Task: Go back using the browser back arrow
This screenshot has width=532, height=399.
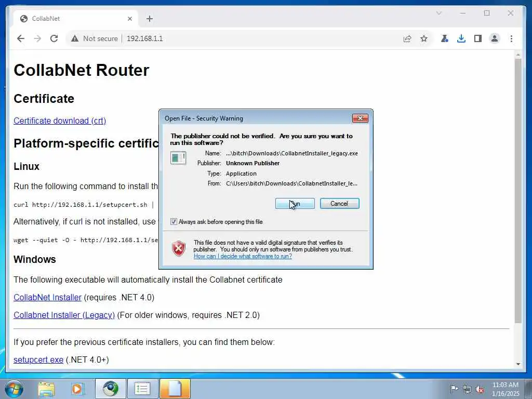Action: click(x=21, y=38)
